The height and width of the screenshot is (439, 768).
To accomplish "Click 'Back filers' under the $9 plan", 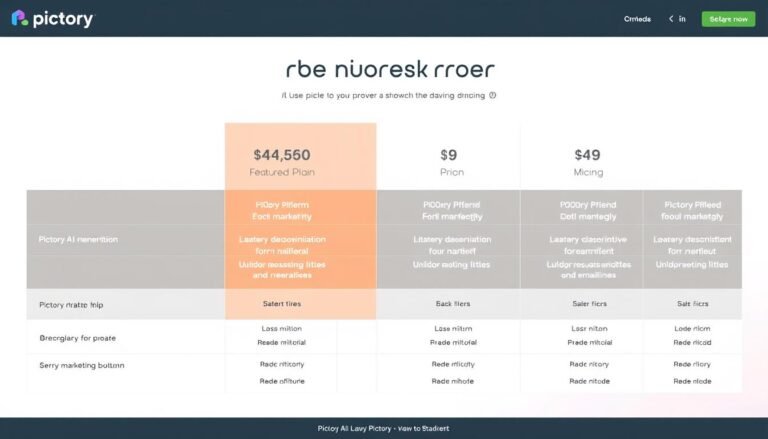I will (x=452, y=302).
